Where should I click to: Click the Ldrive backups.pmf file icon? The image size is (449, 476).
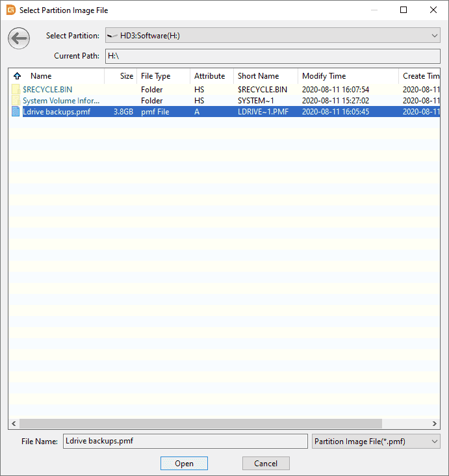16,112
